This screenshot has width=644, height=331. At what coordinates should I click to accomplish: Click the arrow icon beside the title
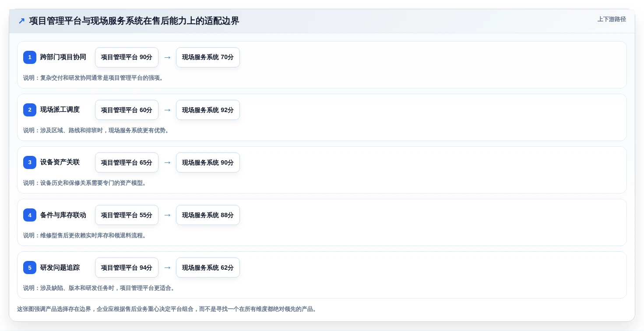(x=21, y=21)
